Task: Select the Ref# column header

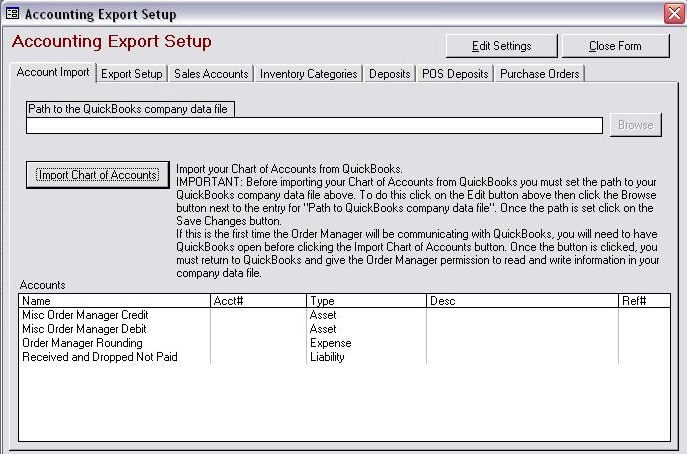Action: (x=644, y=301)
